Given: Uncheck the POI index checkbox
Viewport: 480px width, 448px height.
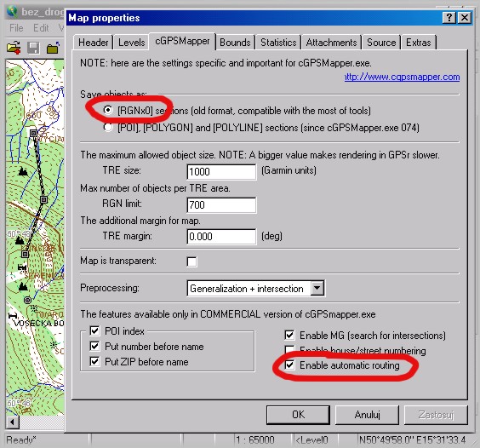Looking at the screenshot, I should 94,330.
